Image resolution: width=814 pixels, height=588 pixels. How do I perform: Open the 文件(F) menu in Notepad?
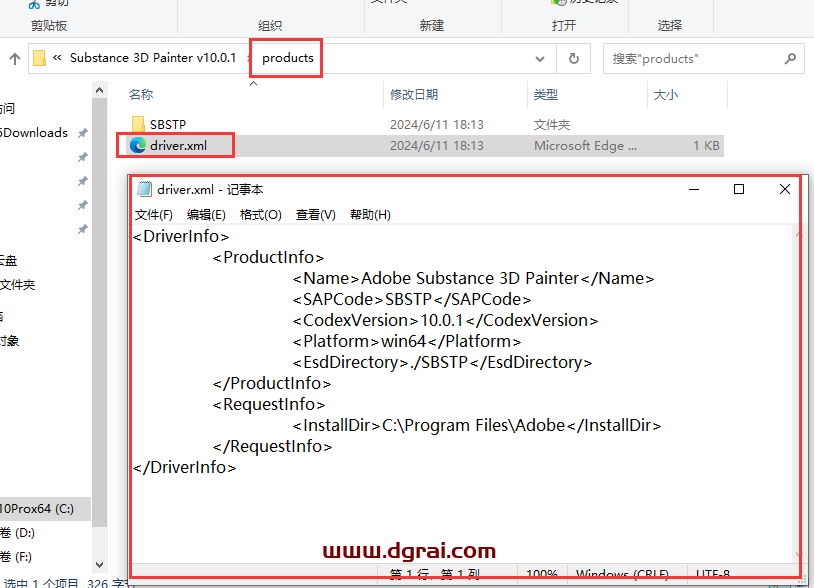point(154,215)
